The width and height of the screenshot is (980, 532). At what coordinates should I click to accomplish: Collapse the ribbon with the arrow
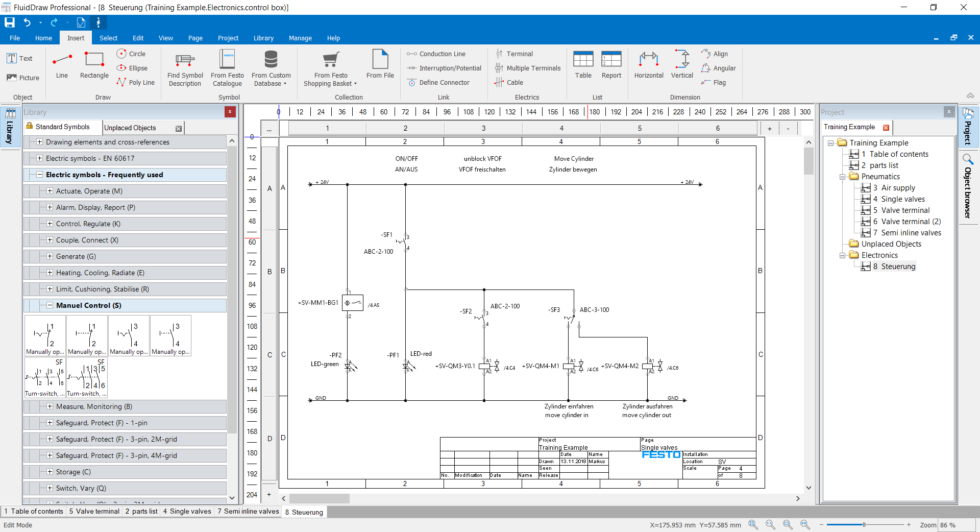coord(970,96)
